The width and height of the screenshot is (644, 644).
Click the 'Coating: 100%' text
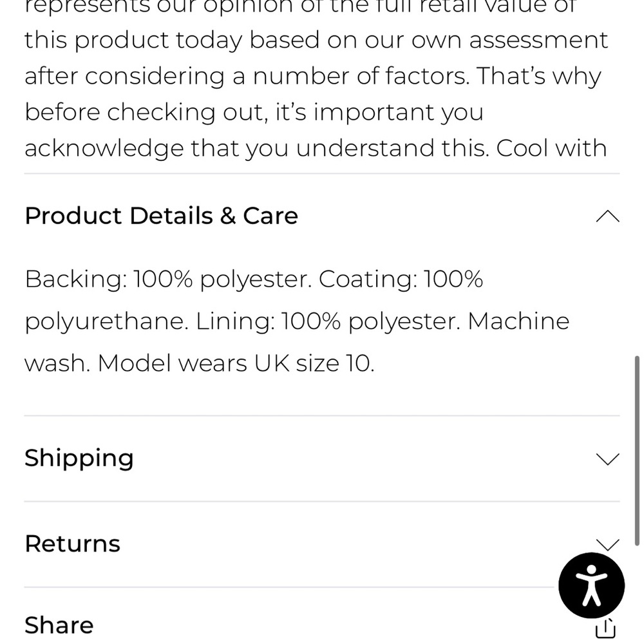(401, 279)
